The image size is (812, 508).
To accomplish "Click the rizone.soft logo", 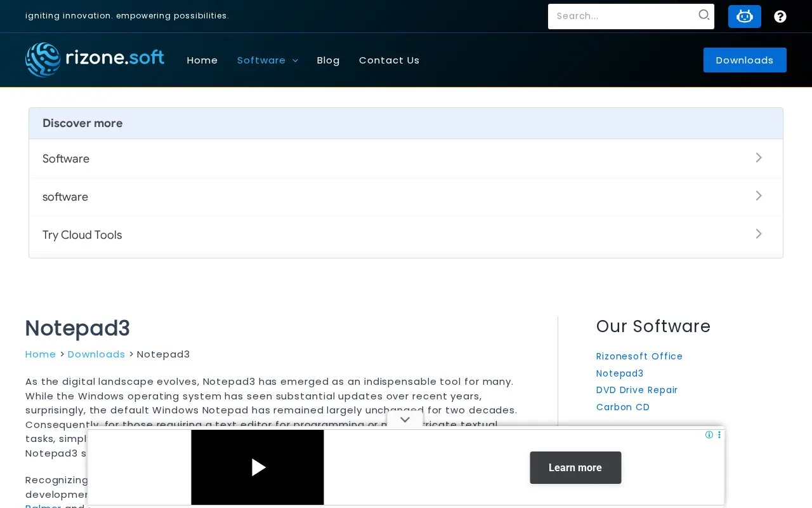I will pos(95,60).
